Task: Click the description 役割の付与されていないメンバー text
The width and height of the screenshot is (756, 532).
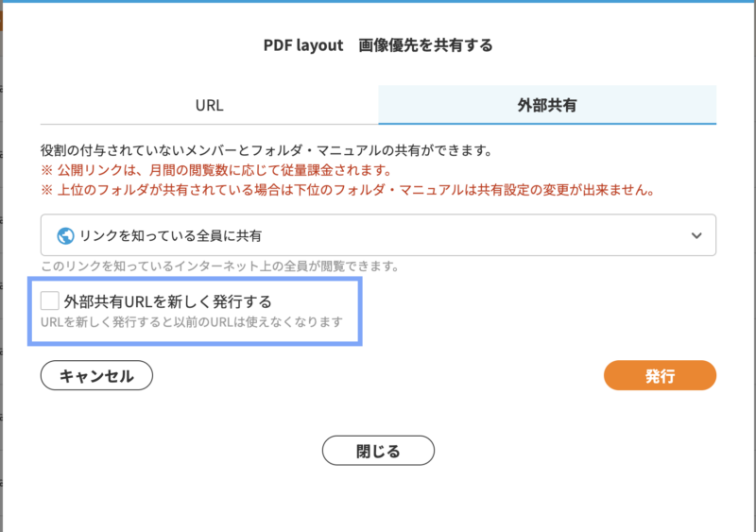Action: [x=266, y=150]
